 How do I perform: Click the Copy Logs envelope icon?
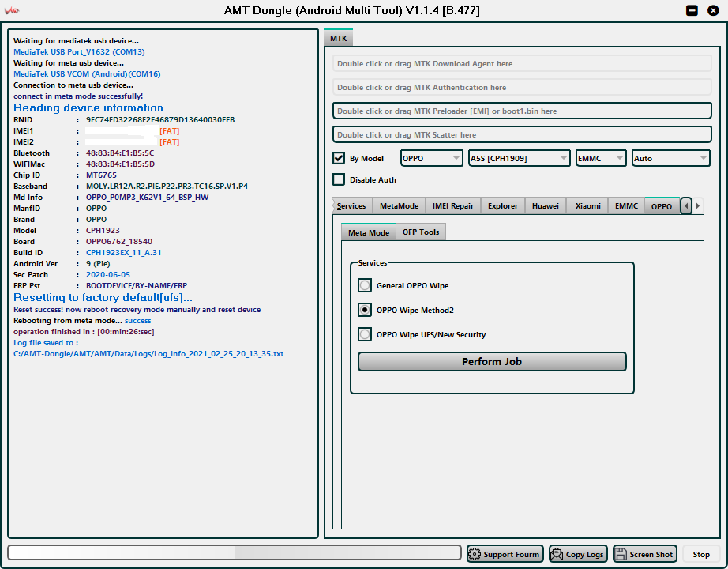point(557,554)
